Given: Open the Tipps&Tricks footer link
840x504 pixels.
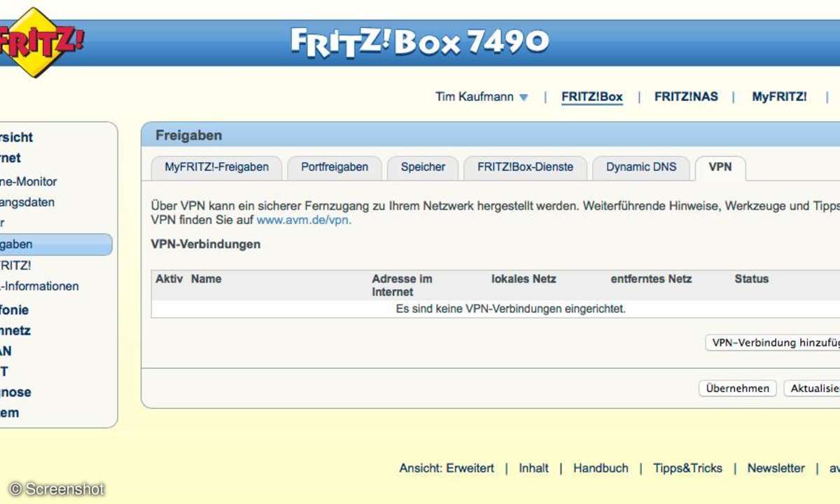Looking at the screenshot, I should point(687,468).
